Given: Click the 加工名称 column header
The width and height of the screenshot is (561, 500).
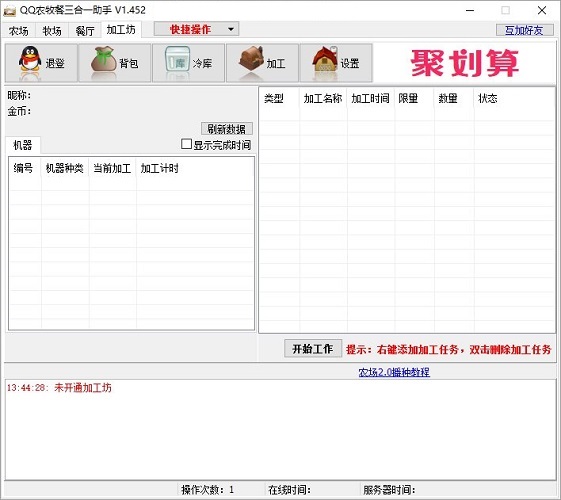Looking at the screenshot, I should (323, 98).
